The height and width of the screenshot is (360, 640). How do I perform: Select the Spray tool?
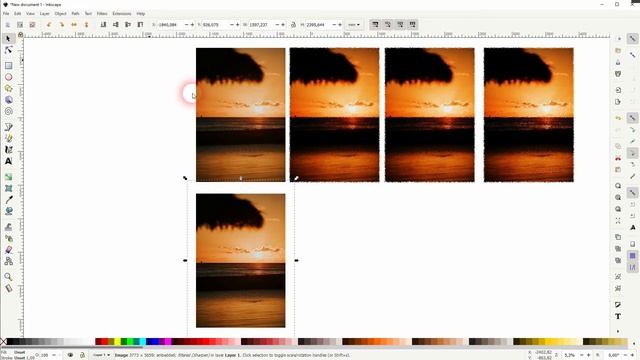pos(8,238)
